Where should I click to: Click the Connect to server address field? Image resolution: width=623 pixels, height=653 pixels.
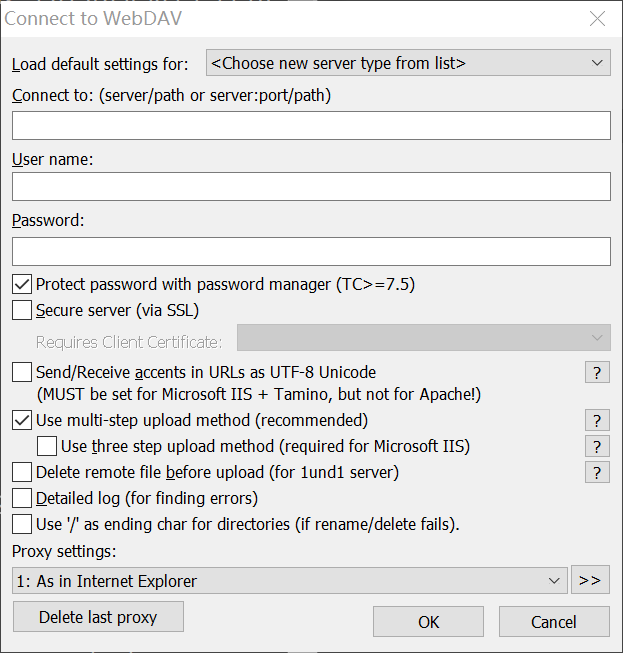click(x=311, y=126)
